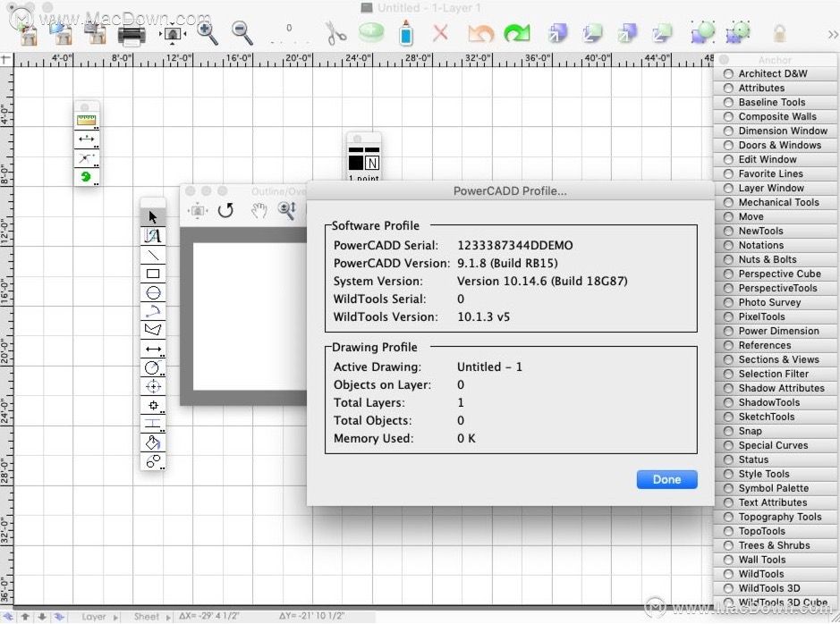840x624 pixels.
Task: Open the Sheet popup in status bar
Action: (x=151, y=617)
